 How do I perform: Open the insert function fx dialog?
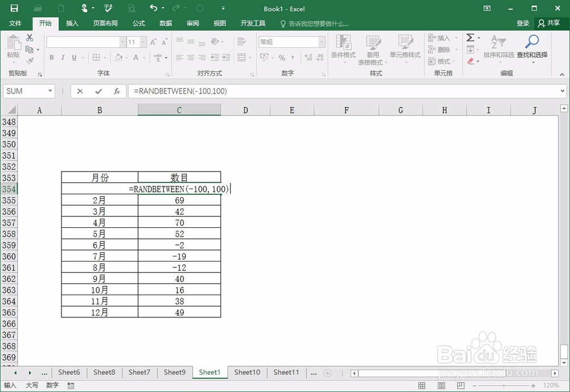click(117, 91)
